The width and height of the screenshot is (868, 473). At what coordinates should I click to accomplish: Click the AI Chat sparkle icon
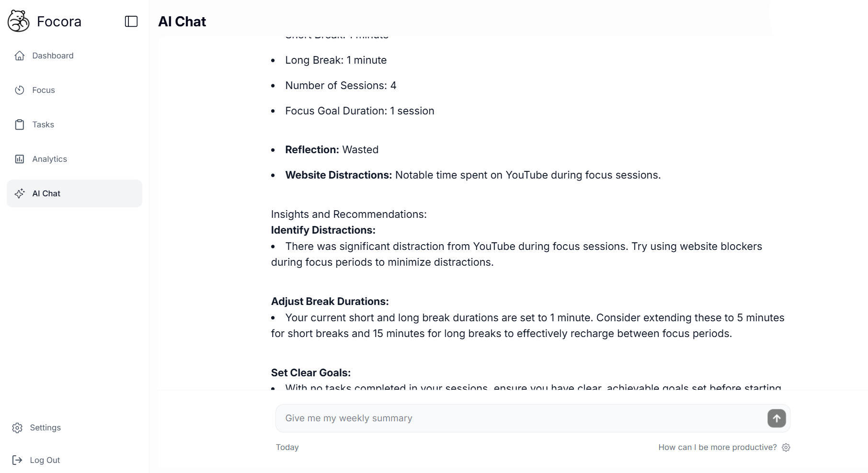coord(20,193)
